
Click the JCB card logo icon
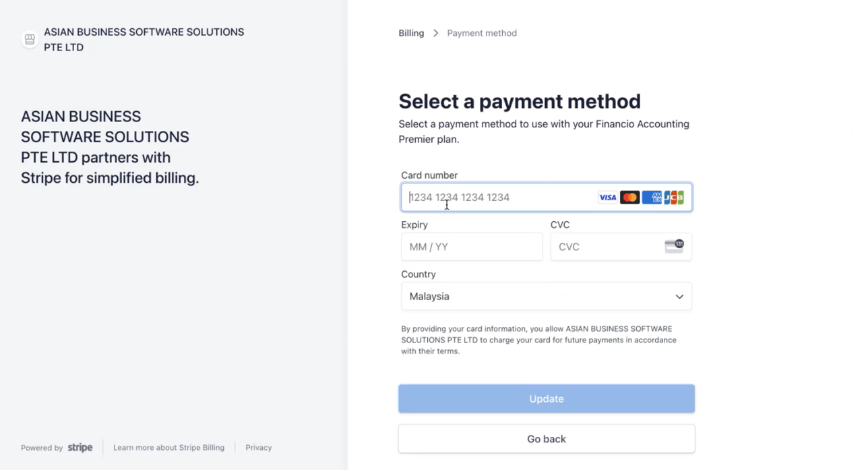(674, 198)
